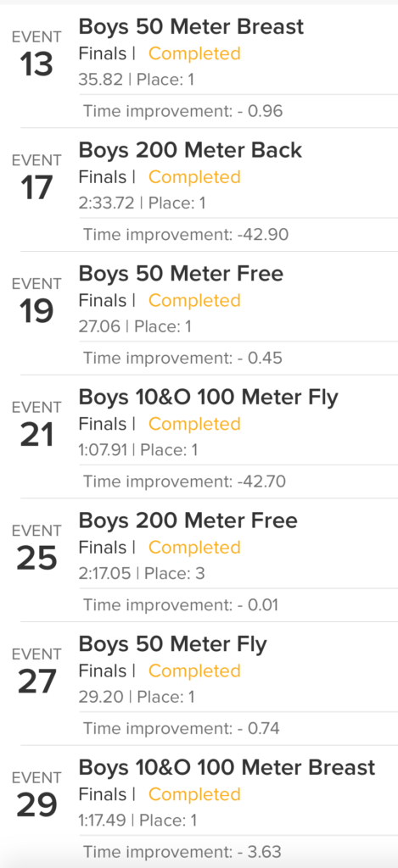Viewport: 398px width, 868px height.
Task: Select Event 21 number label
Action: click(x=36, y=436)
